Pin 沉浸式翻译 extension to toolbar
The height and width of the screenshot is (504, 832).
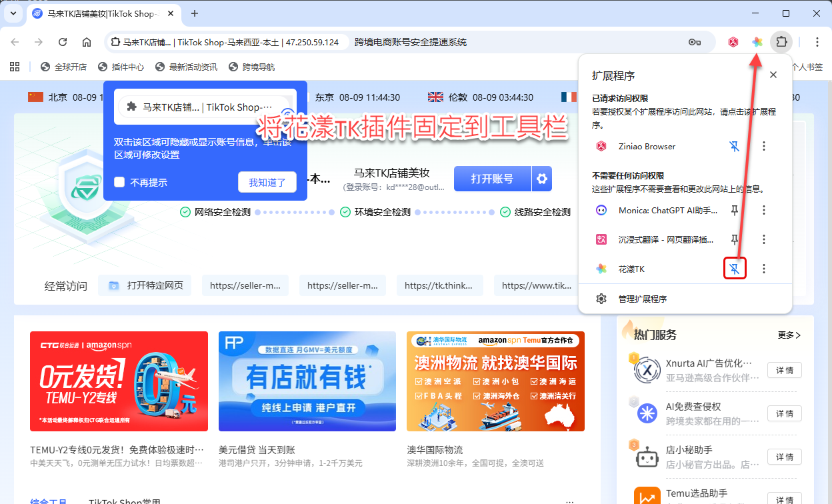(x=735, y=239)
